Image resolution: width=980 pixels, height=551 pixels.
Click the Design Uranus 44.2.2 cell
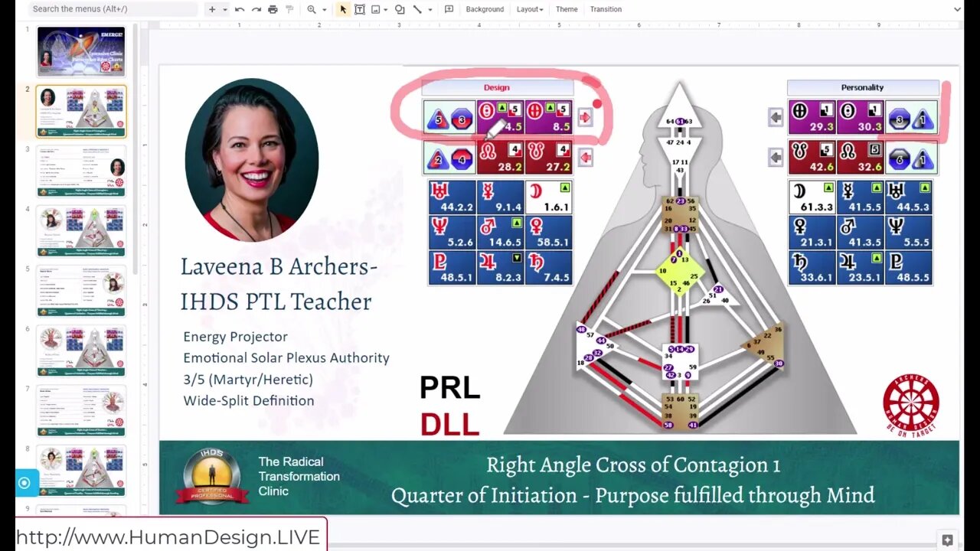click(452, 197)
